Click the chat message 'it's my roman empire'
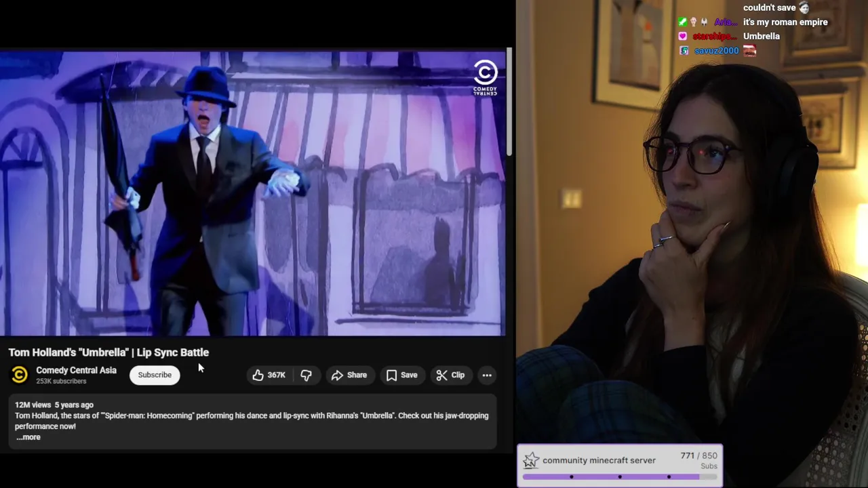Image resolution: width=868 pixels, height=488 pixels. [x=785, y=22]
